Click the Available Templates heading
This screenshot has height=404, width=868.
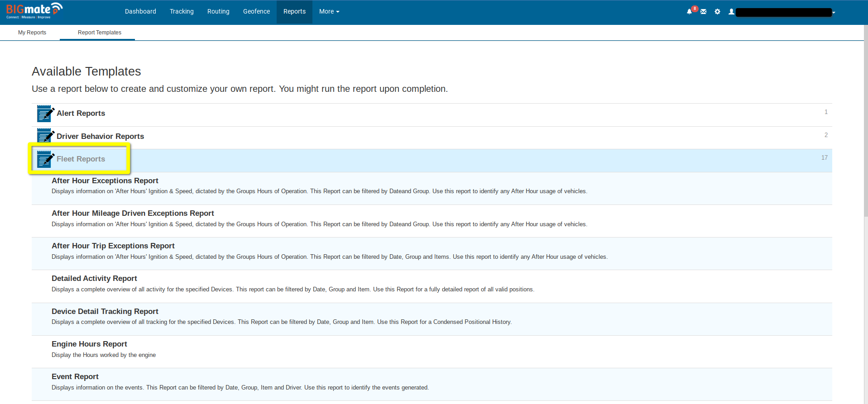click(86, 71)
